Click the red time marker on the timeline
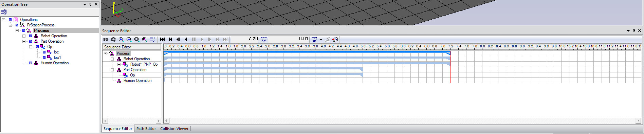644x134 pixels. point(450,68)
